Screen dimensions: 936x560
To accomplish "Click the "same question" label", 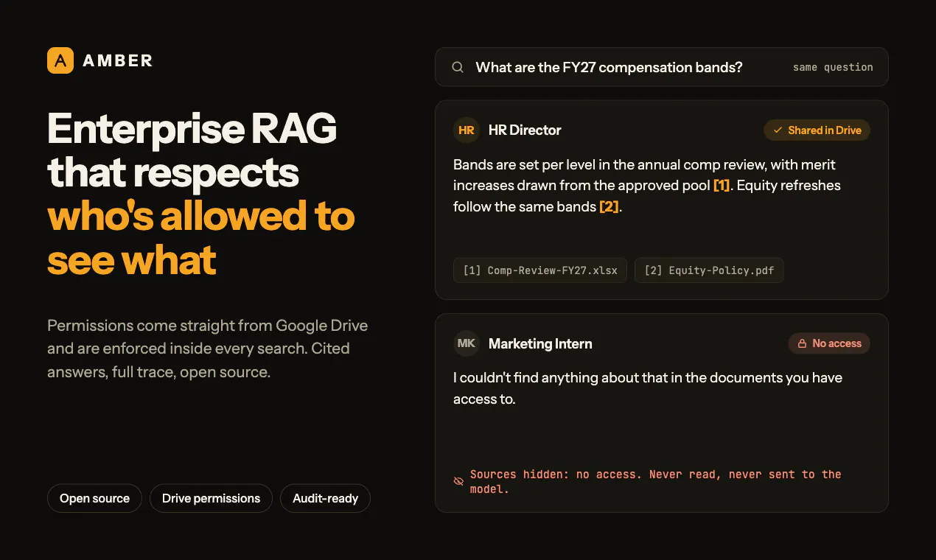I will (x=833, y=67).
